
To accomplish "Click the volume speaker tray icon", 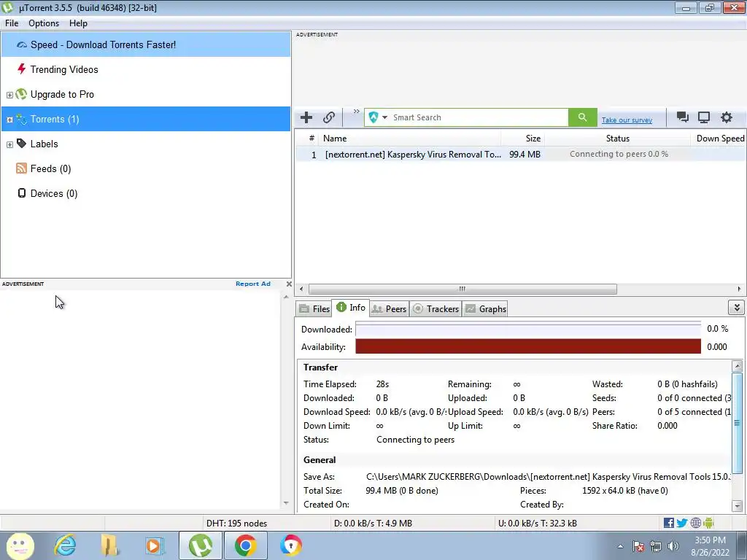I will click(673, 545).
